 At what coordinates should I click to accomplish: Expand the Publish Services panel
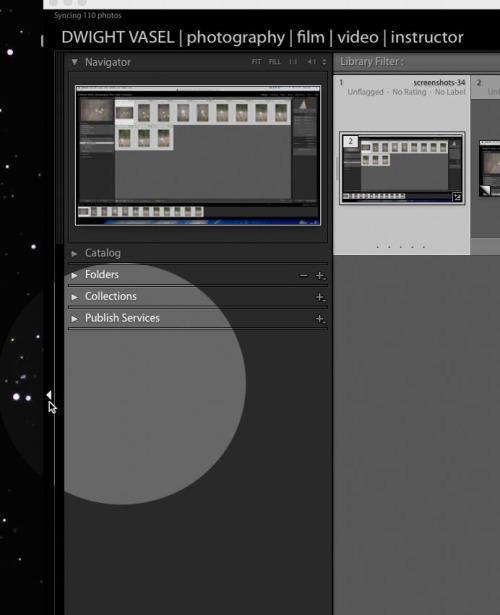pyautogui.click(x=74, y=318)
